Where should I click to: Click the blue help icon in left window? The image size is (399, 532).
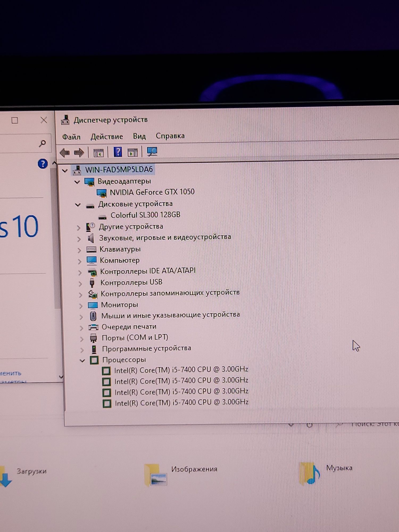(x=43, y=164)
